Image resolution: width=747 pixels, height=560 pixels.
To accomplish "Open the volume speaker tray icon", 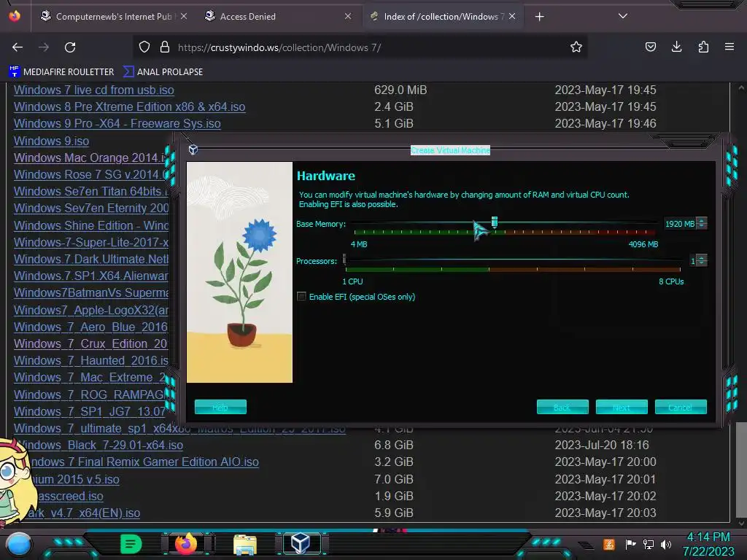I will pyautogui.click(x=666, y=544).
